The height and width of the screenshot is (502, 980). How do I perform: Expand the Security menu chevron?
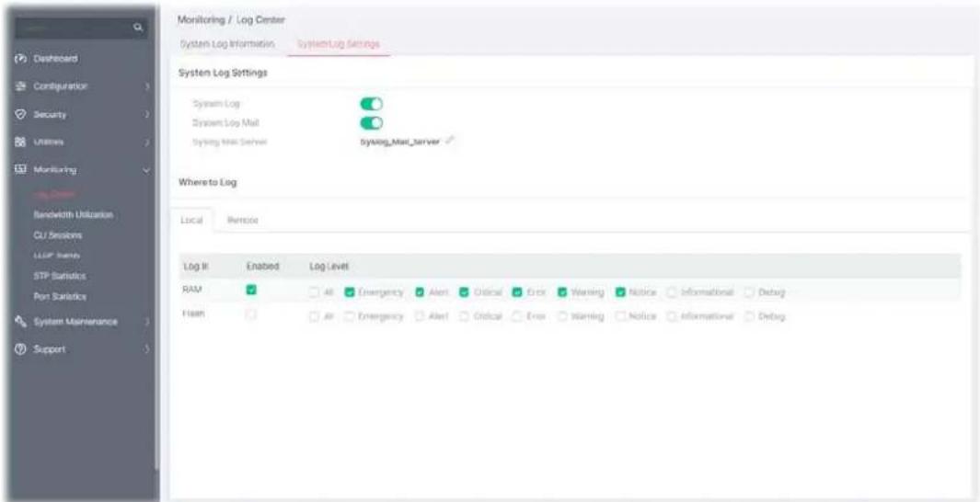tap(147, 115)
